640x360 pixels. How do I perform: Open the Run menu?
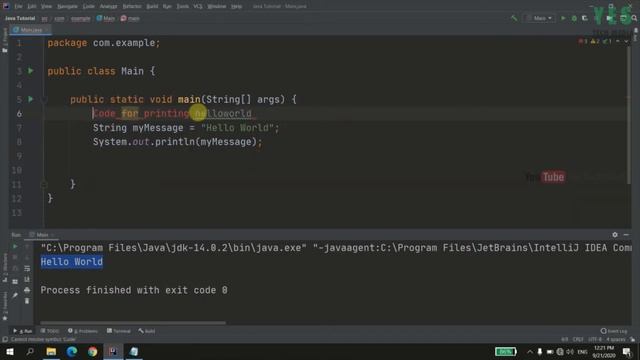tap(167, 6)
